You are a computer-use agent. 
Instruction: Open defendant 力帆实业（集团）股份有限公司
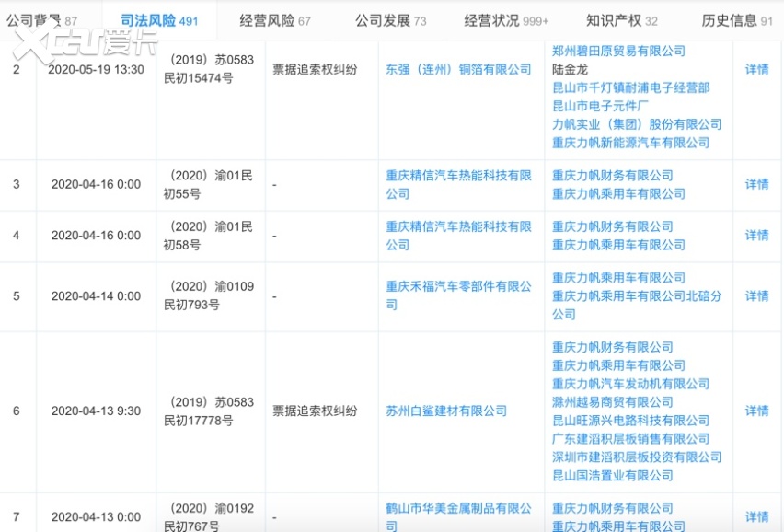[637, 124]
